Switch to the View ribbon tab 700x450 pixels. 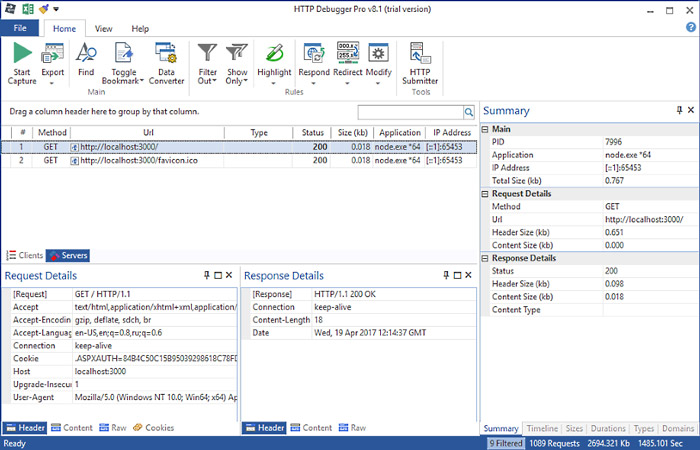coord(103,29)
